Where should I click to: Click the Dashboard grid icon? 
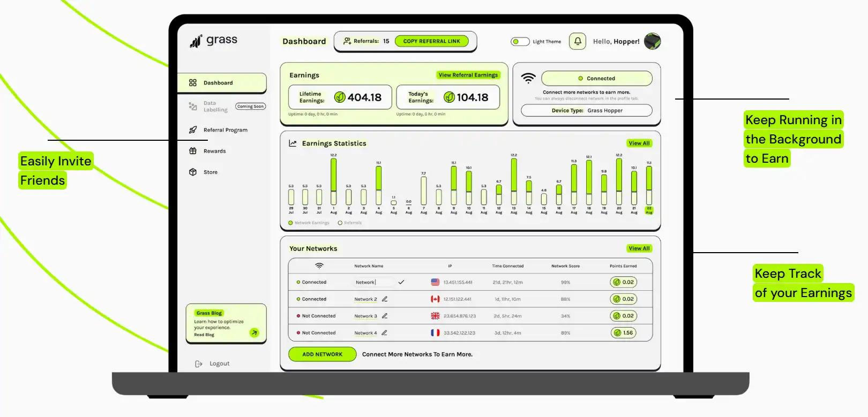pyautogui.click(x=193, y=83)
